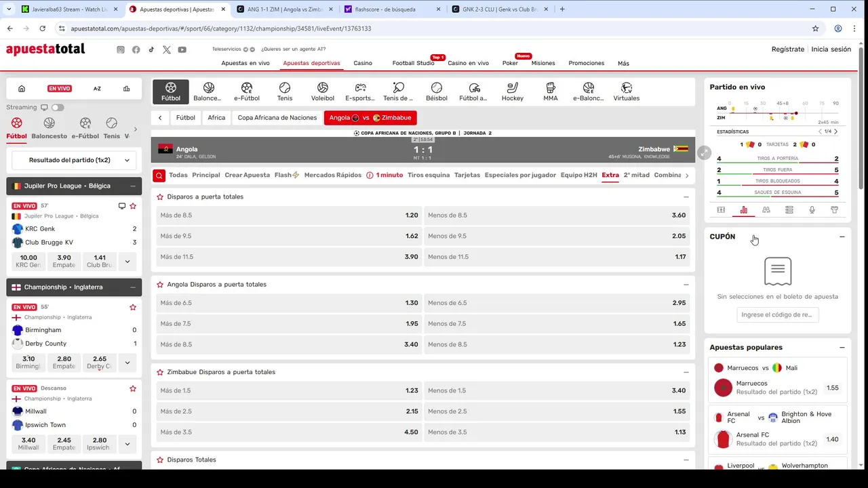Collapse the Championship Inglaterra section

pos(133,287)
